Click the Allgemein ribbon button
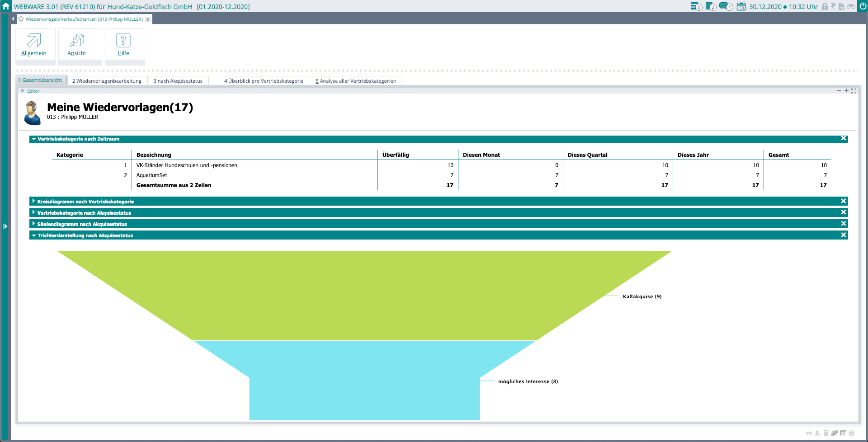The height and width of the screenshot is (442, 868). pos(34,45)
